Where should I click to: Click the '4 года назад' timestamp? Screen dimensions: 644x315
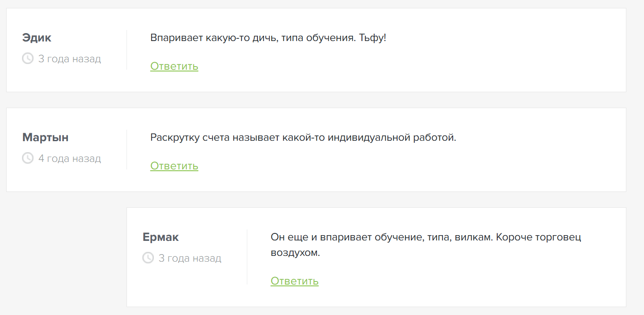click(x=70, y=158)
